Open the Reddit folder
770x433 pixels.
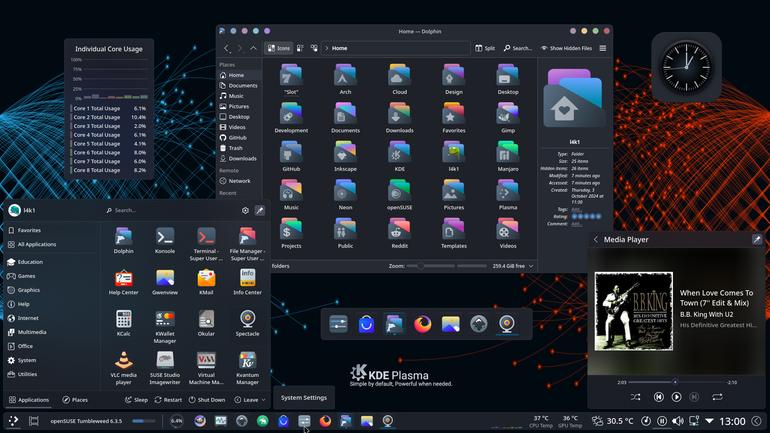[x=399, y=233]
